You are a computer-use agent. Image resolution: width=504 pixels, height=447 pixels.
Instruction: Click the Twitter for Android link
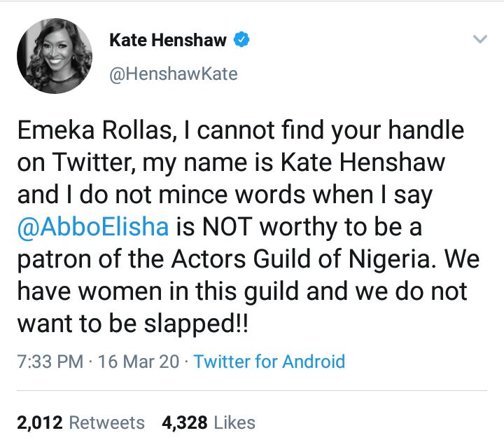pyautogui.click(x=269, y=362)
